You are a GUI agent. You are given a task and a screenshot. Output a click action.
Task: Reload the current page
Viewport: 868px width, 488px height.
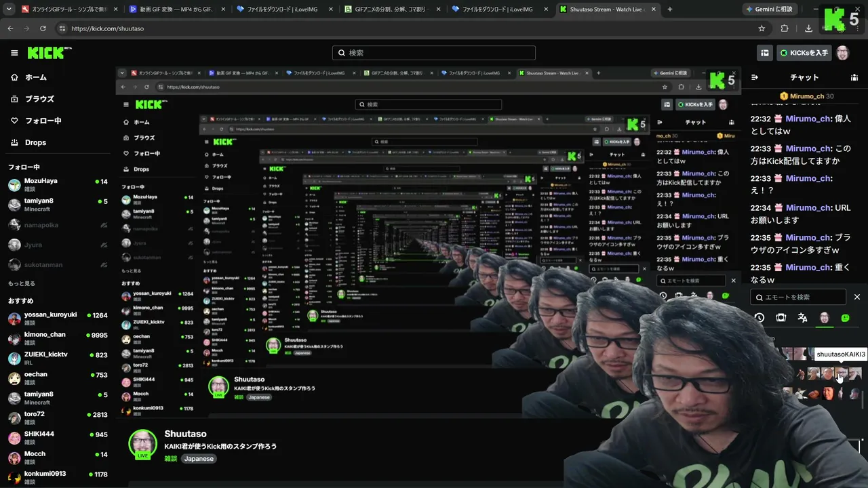43,28
